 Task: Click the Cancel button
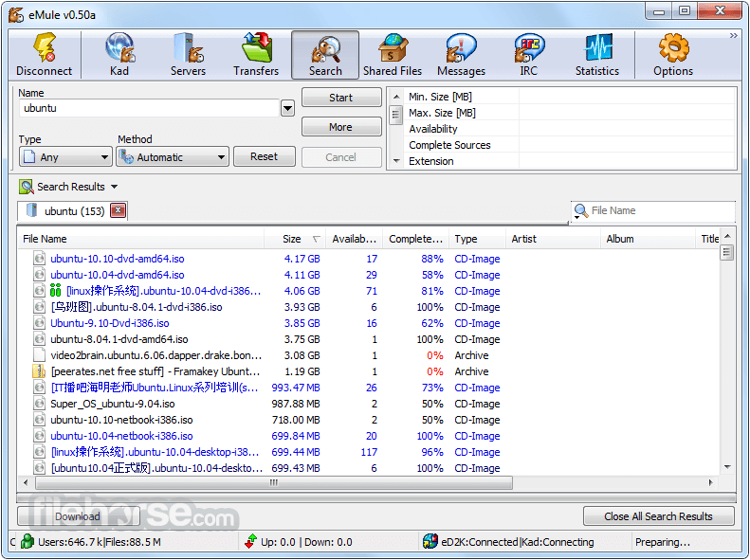point(341,157)
